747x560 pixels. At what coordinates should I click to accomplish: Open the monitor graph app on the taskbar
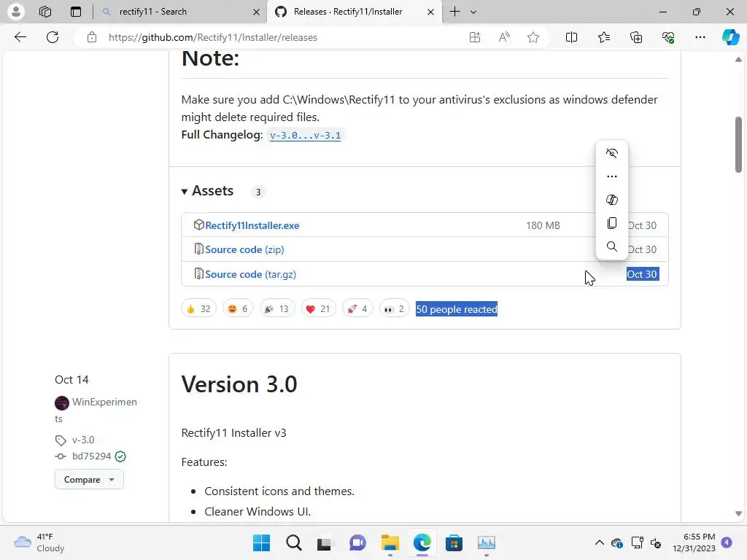(x=487, y=542)
